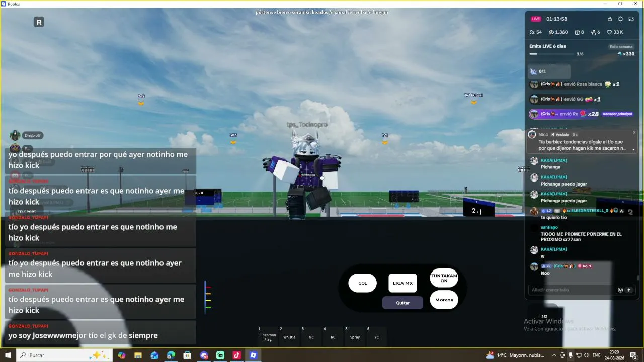
Task: Toggle the TUN TAKAM ON button
Action: tap(444, 278)
